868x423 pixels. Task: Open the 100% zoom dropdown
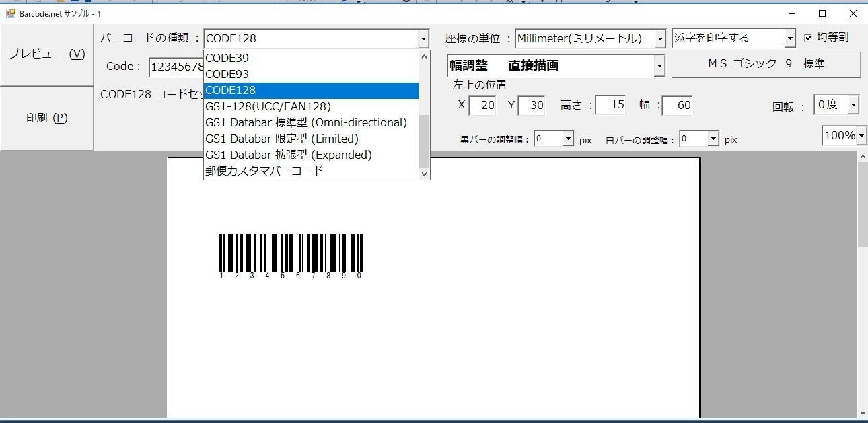pyautogui.click(x=860, y=136)
